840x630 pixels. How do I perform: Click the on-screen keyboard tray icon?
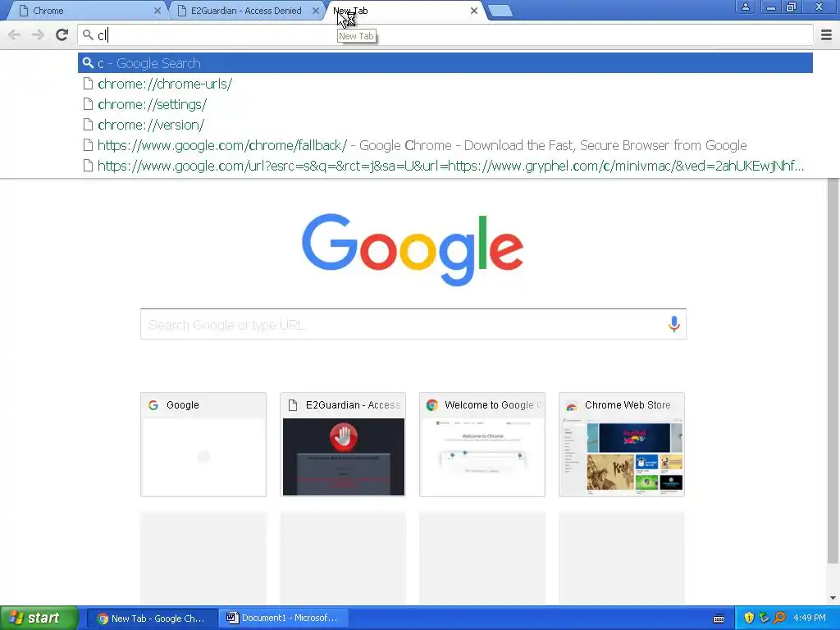coord(719,619)
